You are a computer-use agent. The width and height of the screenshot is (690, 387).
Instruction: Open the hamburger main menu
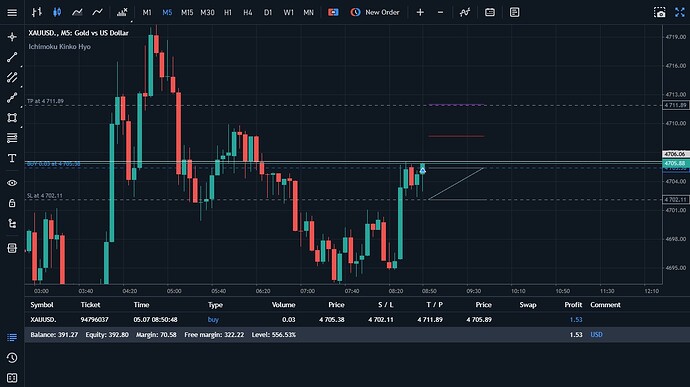click(x=12, y=12)
